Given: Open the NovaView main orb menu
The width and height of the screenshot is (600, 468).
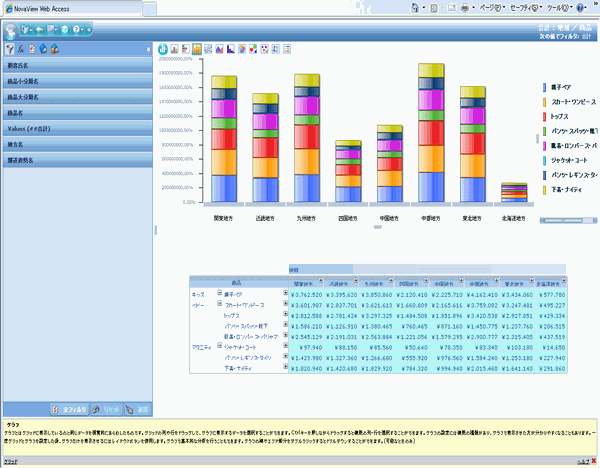Looking at the screenshot, I should [x=11, y=31].
